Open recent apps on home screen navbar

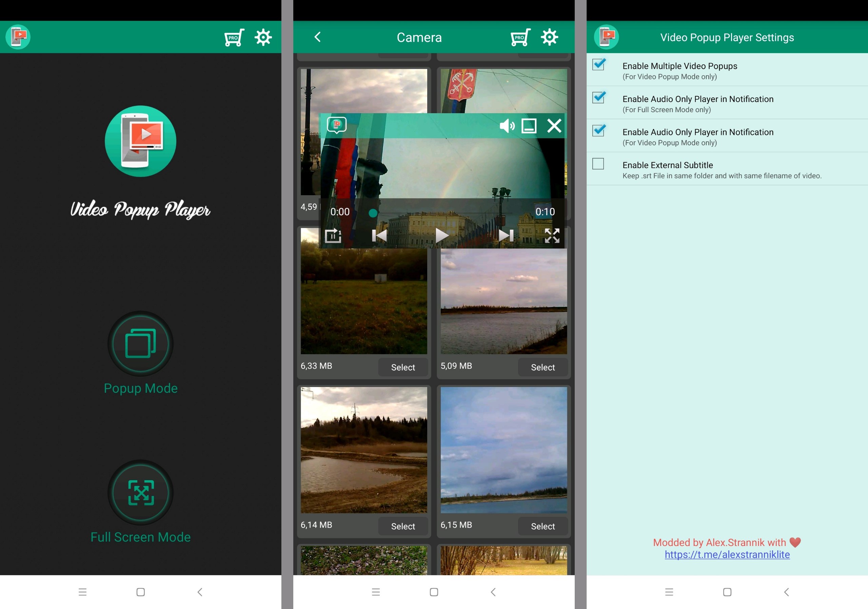pyautogui.click(x=82, y=592)
